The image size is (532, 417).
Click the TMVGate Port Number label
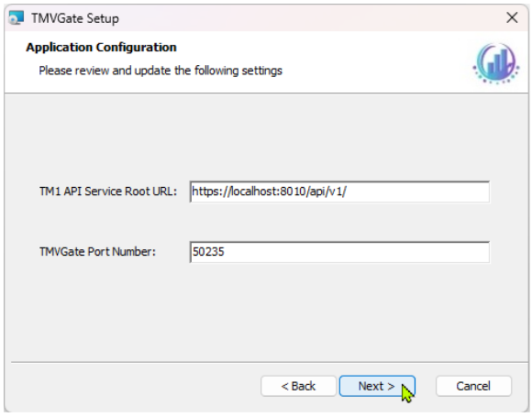click(x=97, y=251)
